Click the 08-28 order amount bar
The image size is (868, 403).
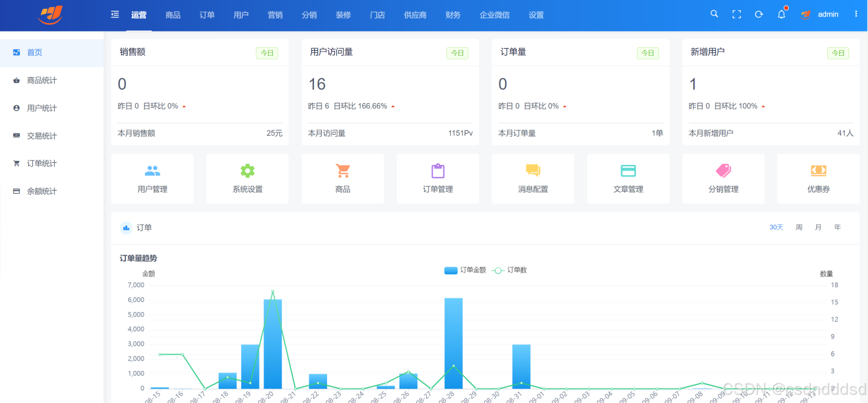point(453,343)
